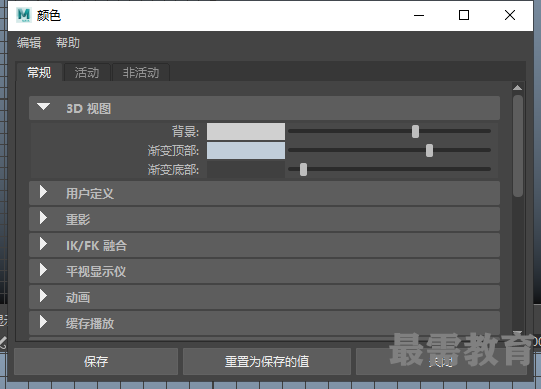Open the 渐变底部 color swatch
This screenshot has width=541, height=389.
(246, 169)
